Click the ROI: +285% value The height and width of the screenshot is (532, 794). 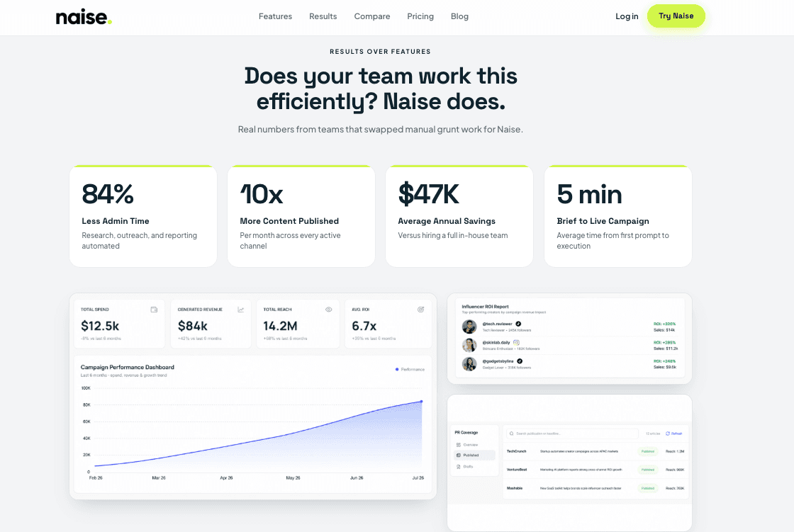(664, 343)
